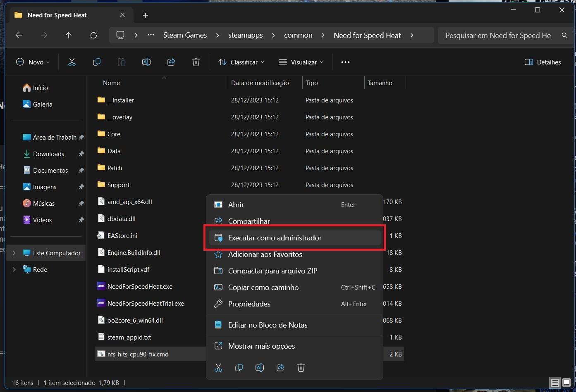Screen dimensions: 576x392
Task: Choose Copiar como caminho
Action: tap(295, 287)
